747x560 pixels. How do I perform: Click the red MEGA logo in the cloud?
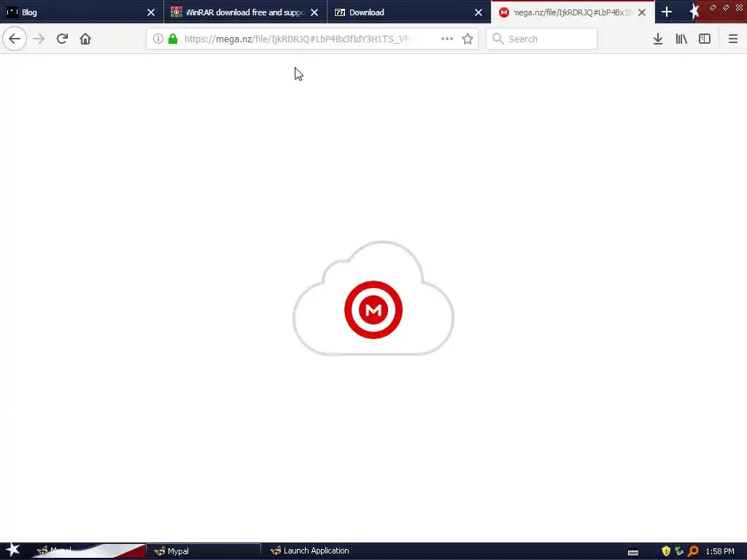click(373, 310)
